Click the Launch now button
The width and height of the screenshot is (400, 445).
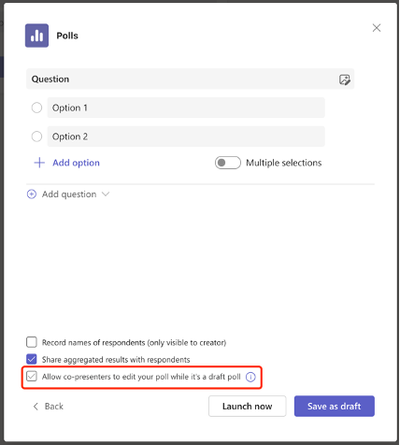point(247,406)
